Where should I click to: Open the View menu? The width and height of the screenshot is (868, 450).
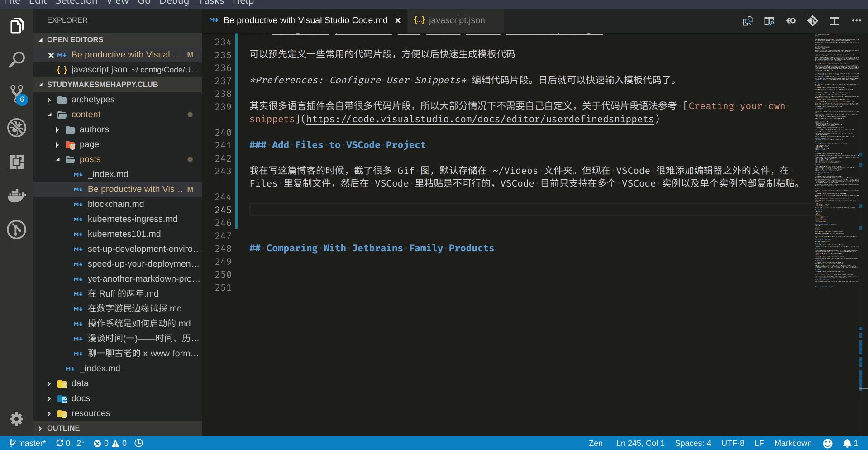[x=118, y=2]
